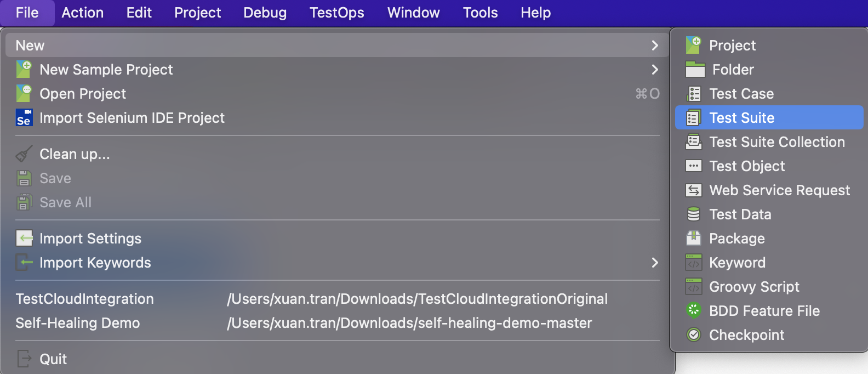Click the Checkpoint icon

pos(694,335)
